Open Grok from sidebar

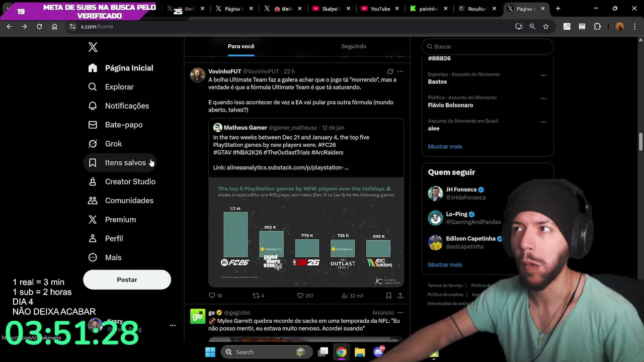click(105, 144)
